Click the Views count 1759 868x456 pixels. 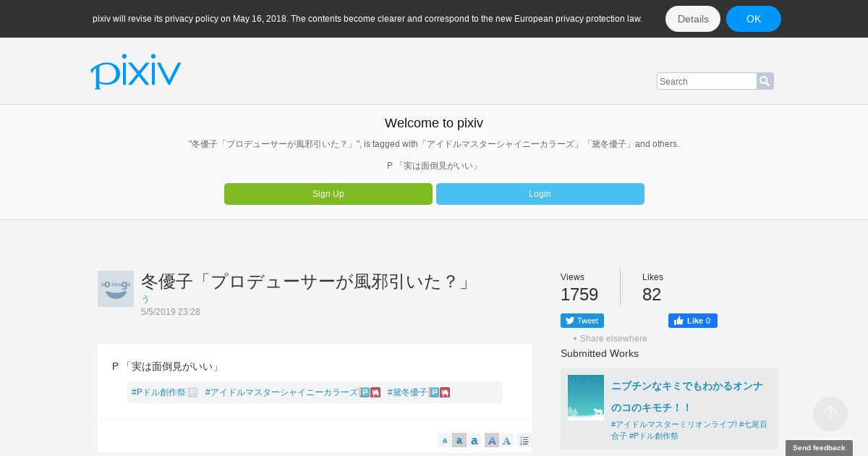pyautogui.click(x=579, y=295)
